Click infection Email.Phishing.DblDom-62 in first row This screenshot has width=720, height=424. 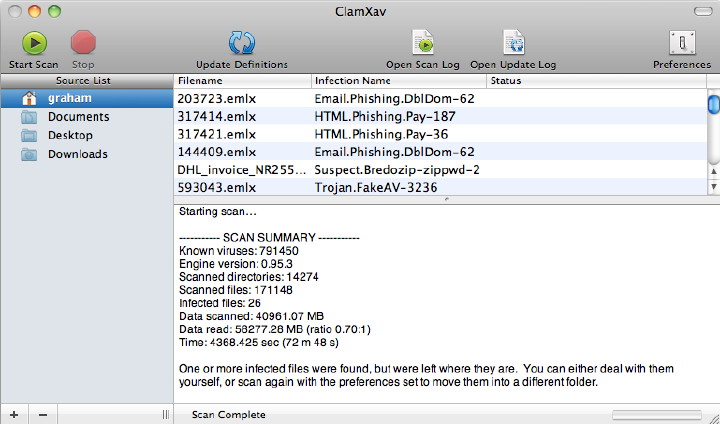(394, 99)
